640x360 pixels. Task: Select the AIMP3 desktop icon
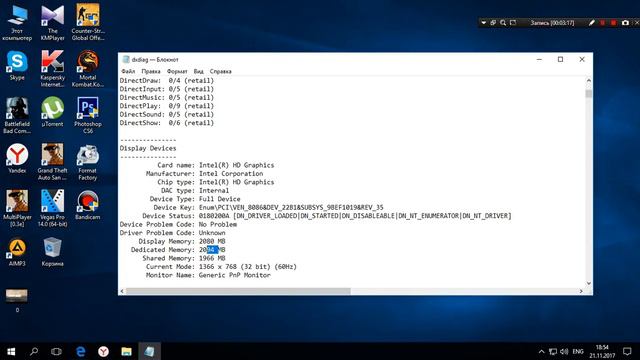click(17, 251)
